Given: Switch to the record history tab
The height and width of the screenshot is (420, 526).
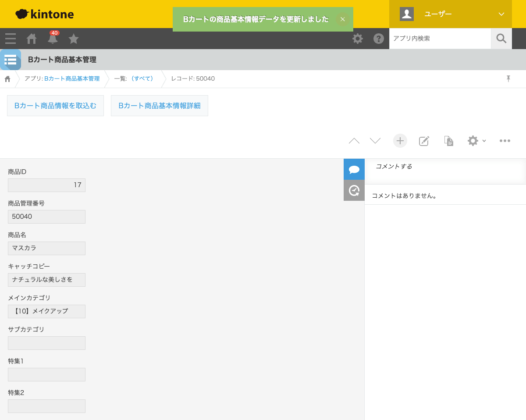Looking at the screenshot, I should coord(354,190).
